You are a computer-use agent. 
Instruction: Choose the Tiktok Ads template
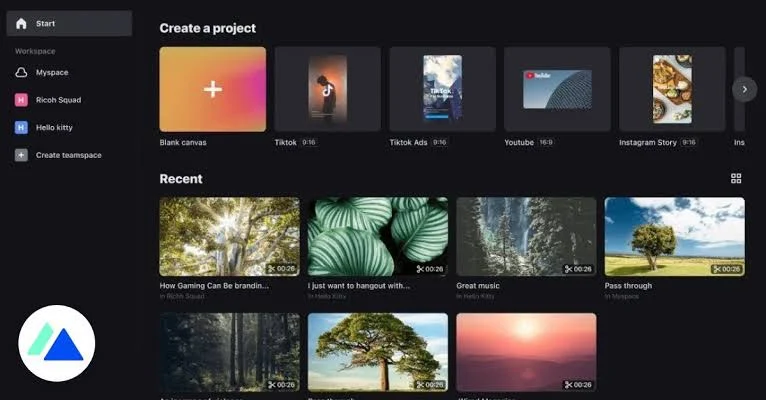[x=442, y=89]
